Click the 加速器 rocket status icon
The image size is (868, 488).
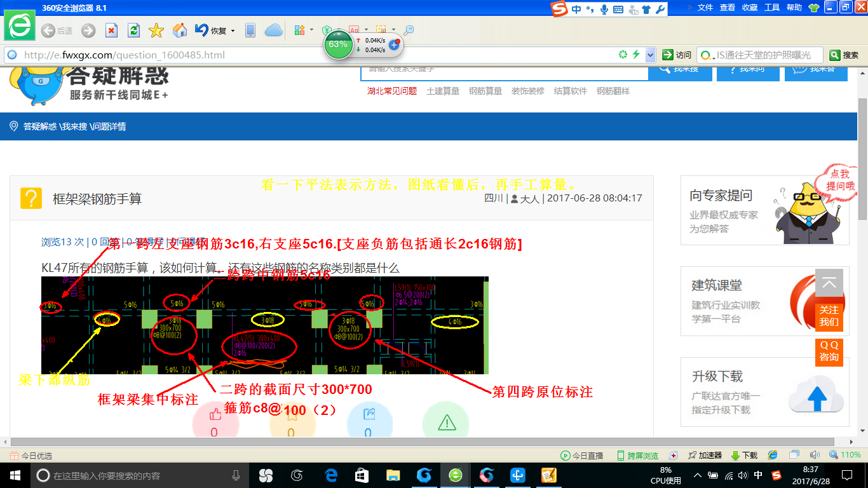pos(705,456)
